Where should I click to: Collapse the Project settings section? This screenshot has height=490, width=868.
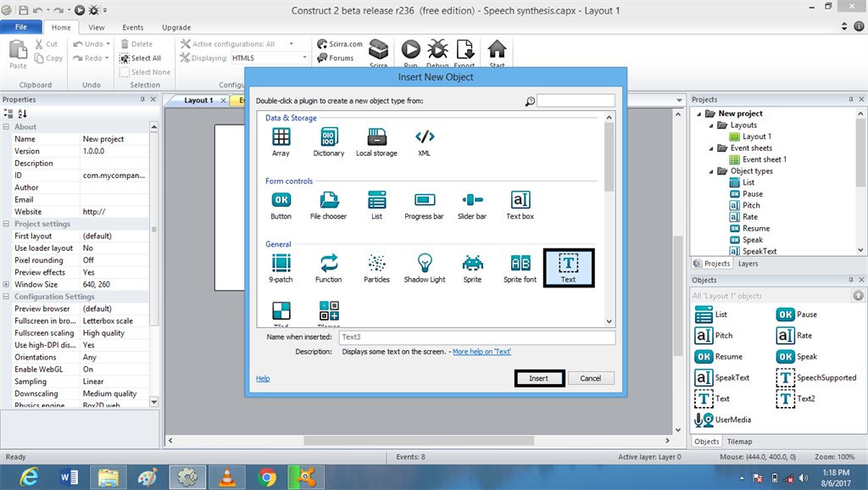pos(6,224)
